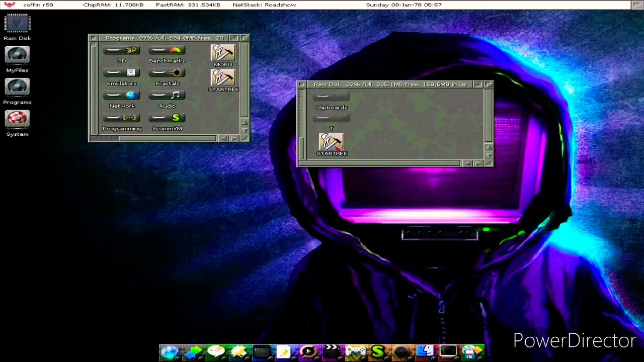Launch the monitor screen dock icon

[448, 352]
